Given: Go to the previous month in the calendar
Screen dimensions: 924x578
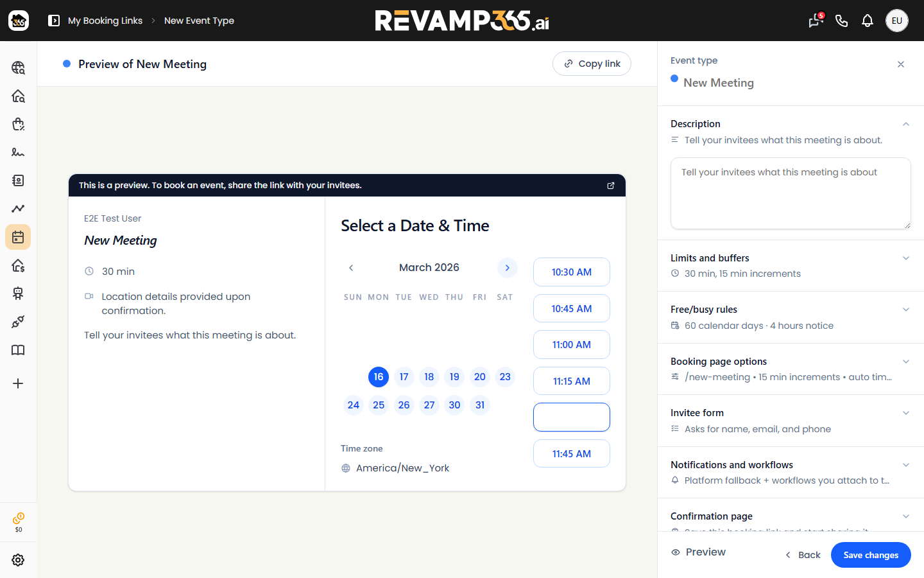Looking at the screenshot, I should [351, 268].
